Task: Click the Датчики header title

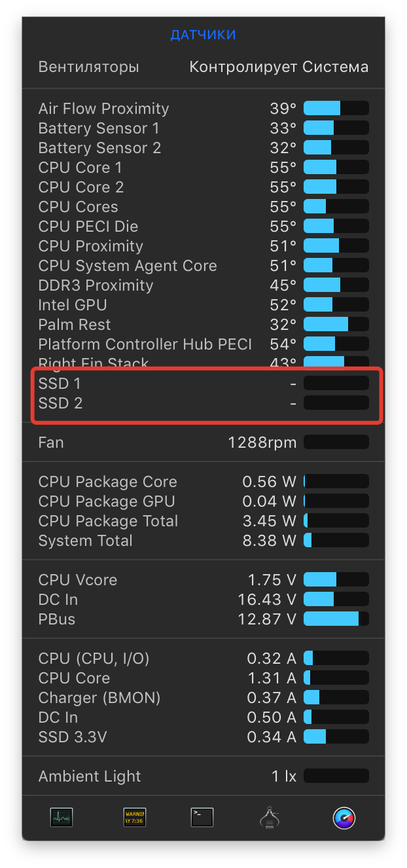Action: (x=203, y=35)
